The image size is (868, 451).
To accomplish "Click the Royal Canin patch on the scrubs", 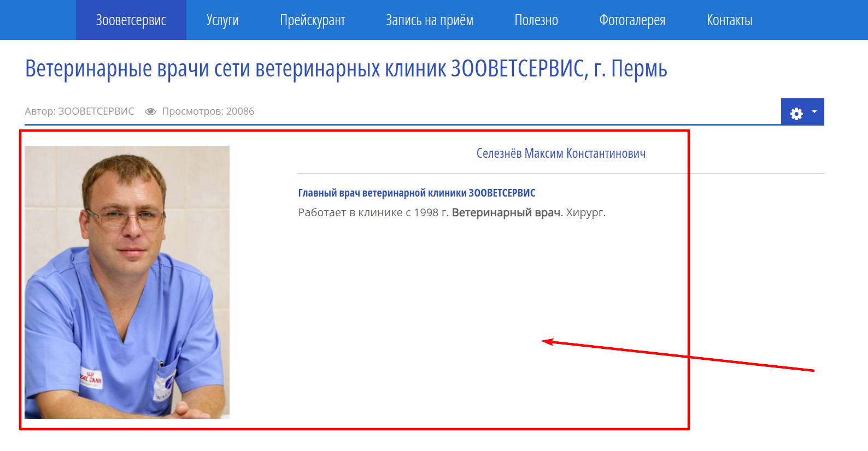I will (x=91, y=378).
